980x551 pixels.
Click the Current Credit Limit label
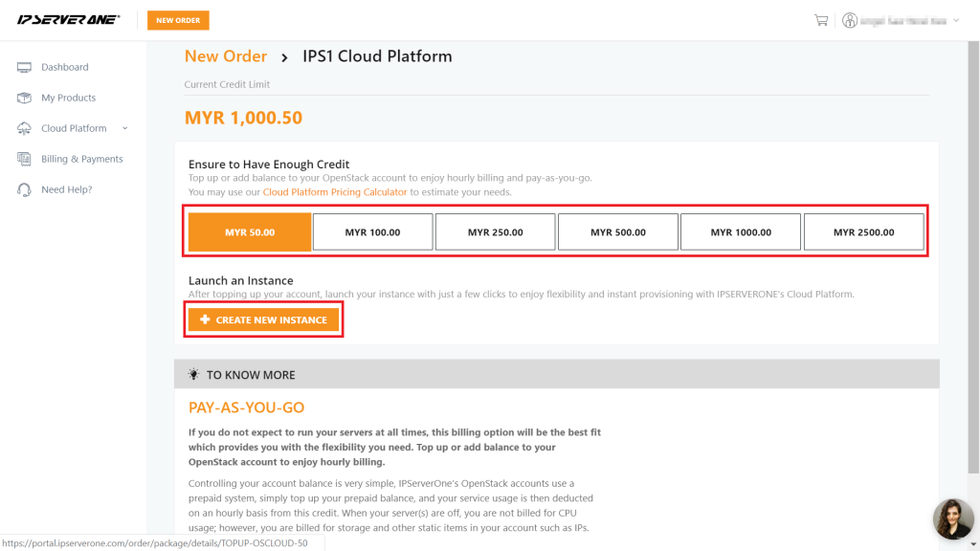227,84
